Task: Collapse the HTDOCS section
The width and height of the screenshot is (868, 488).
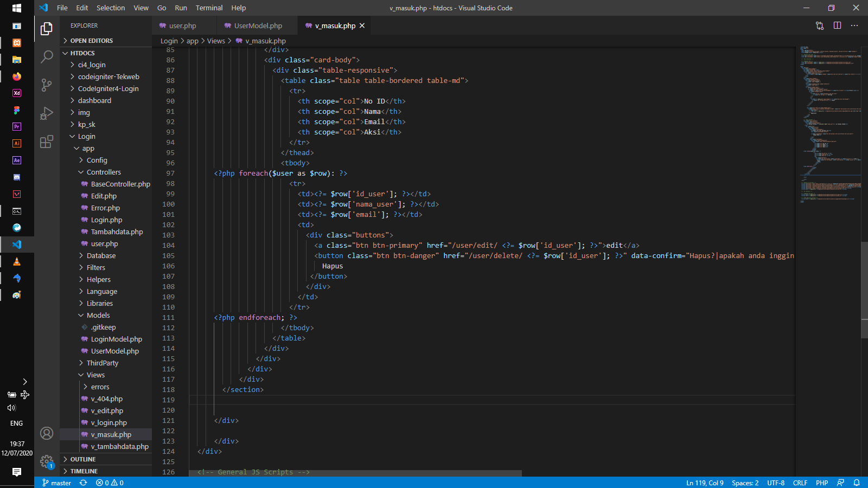Action: tap(106, 53)
